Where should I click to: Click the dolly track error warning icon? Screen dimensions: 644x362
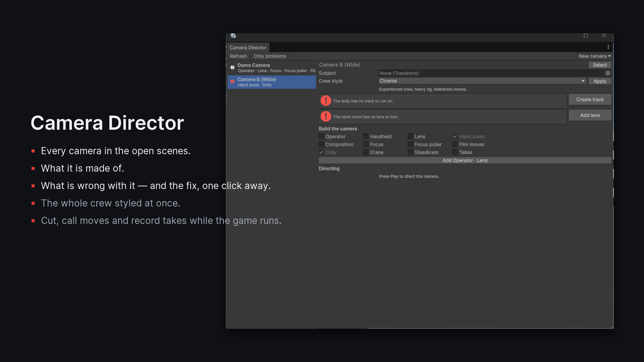pyautogui.click(x=326, y=101)
